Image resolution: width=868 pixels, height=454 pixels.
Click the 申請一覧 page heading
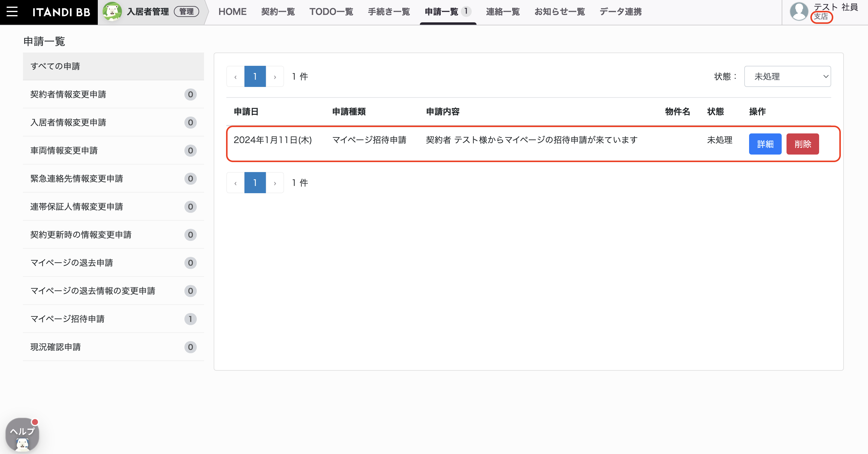[44, 41]
